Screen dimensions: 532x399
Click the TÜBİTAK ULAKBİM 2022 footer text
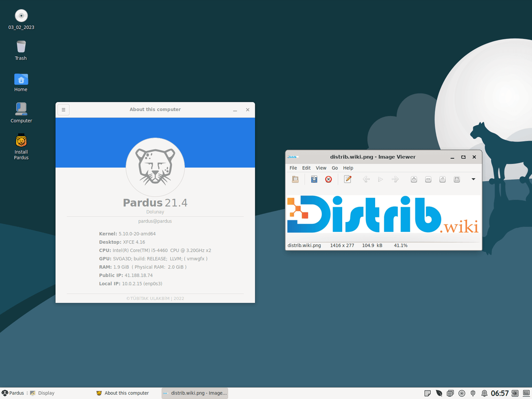155,299
